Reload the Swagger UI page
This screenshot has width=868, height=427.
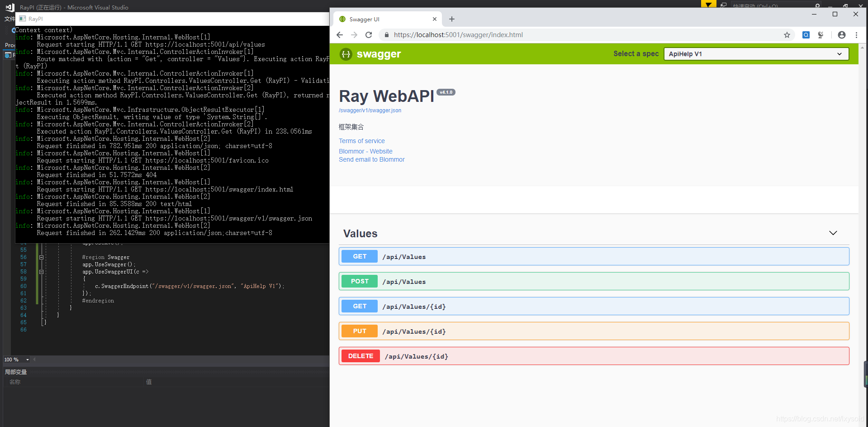[369, 35]
